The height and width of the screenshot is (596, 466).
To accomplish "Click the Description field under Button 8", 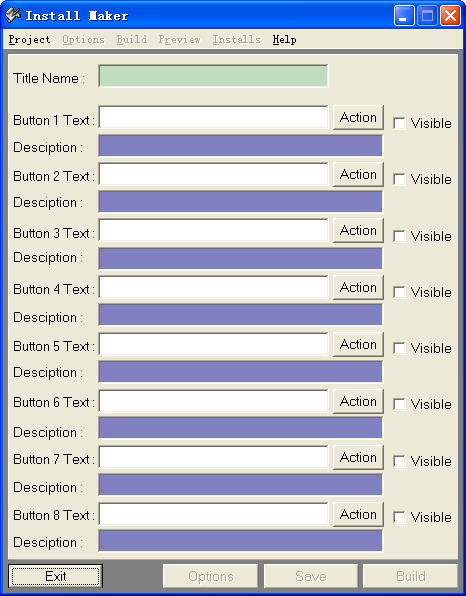I will [x=241, y=541].
